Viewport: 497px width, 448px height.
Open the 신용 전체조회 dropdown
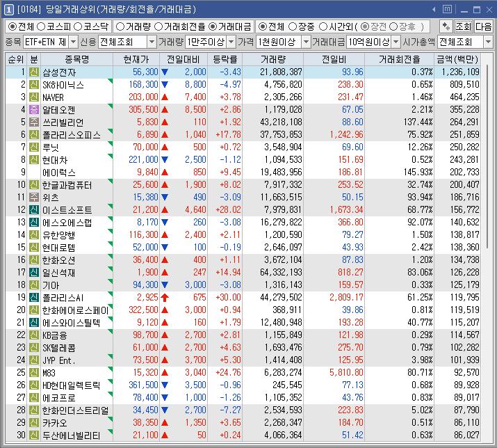[152, 42]
